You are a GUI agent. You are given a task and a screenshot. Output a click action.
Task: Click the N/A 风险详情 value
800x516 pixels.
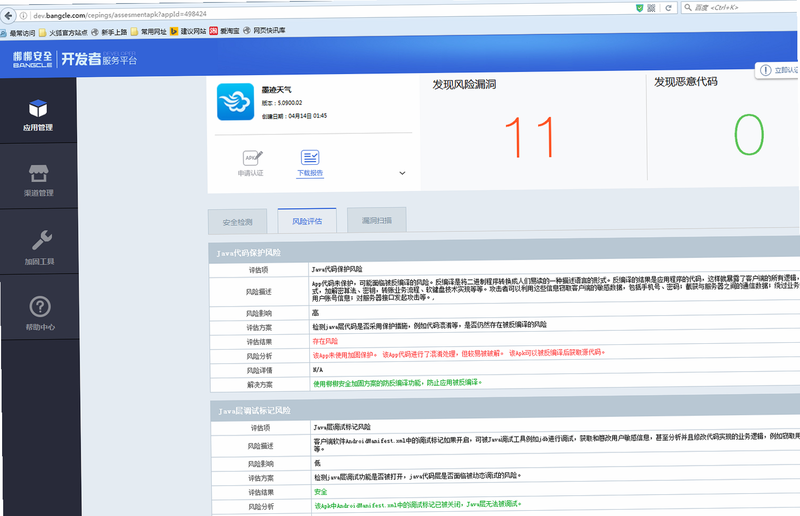318,370
